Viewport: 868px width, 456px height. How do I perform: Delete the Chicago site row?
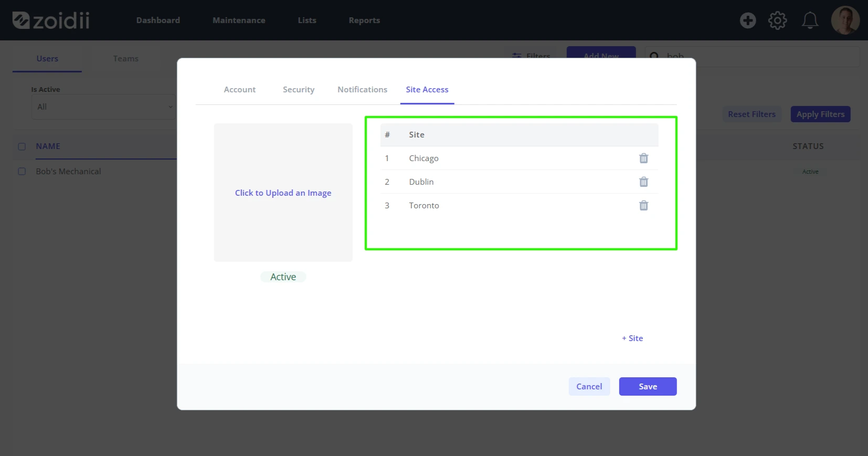(643, 158)
